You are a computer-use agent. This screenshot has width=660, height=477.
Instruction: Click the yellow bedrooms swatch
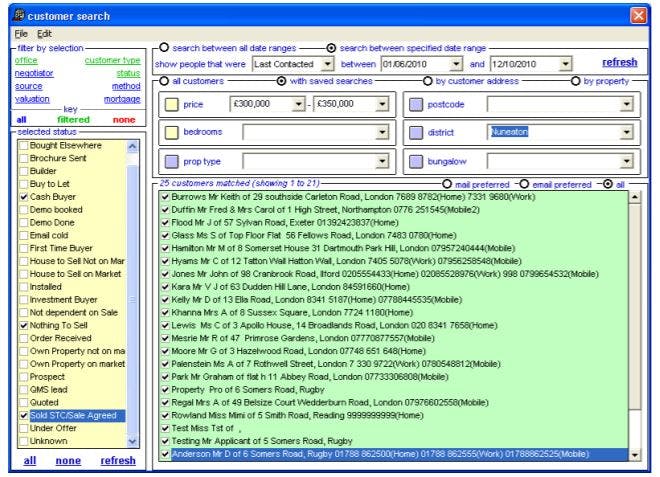[x=171, y=133]
